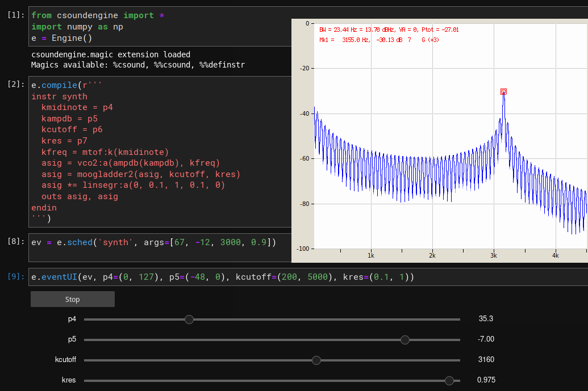The width and height of the screenshot is (588, 391).
Task: Click the red peak marker on spectrum
Action: [503, 92]
